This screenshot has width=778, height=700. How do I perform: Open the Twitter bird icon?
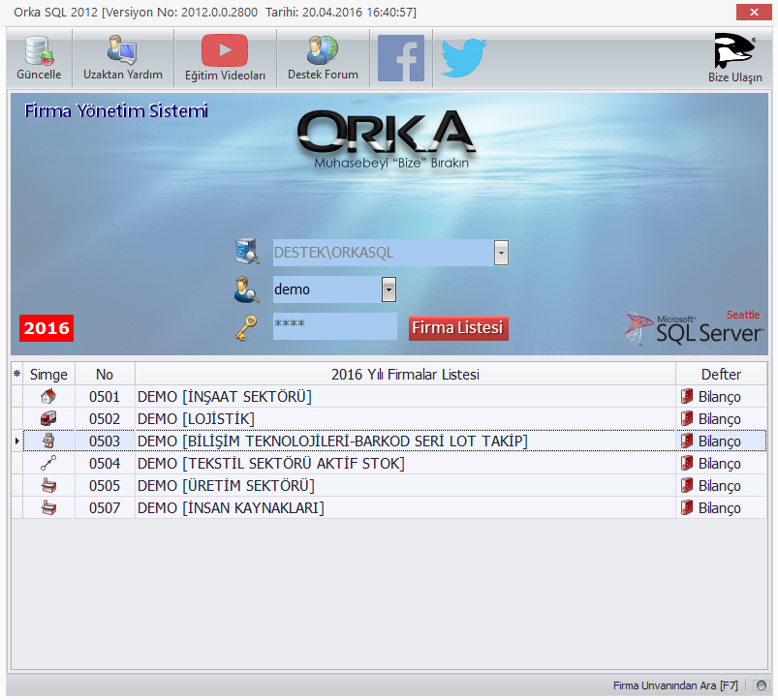[463, 57]
